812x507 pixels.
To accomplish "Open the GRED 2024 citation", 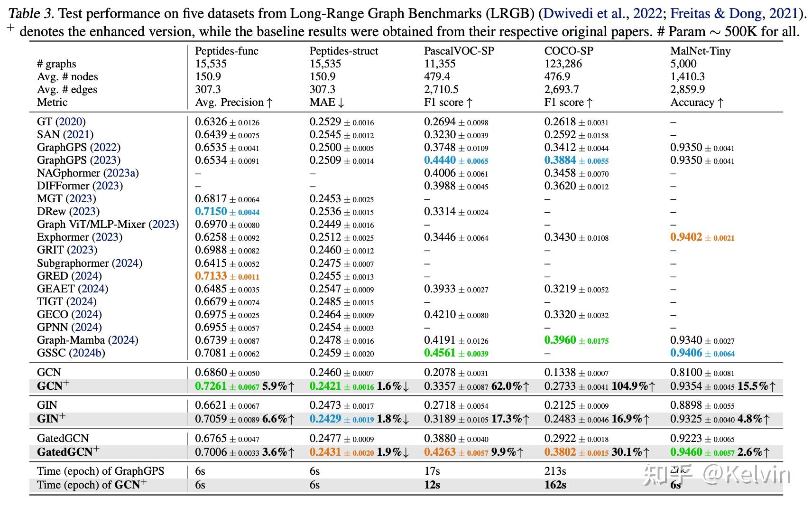I will click(x=86, y=276).
